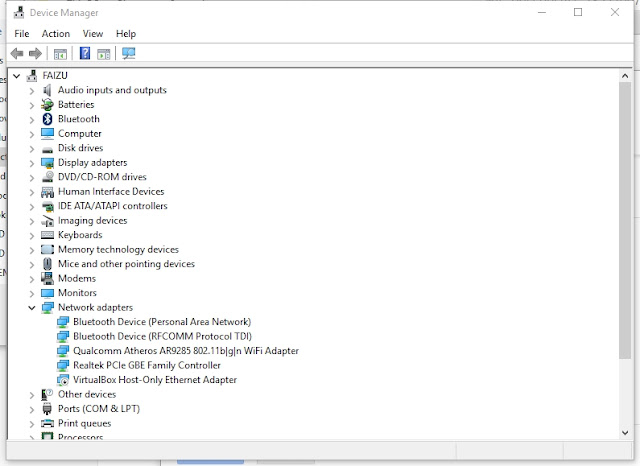The image size is (640, 466).
Task: Expand the Monitors category
Action: 32,293
